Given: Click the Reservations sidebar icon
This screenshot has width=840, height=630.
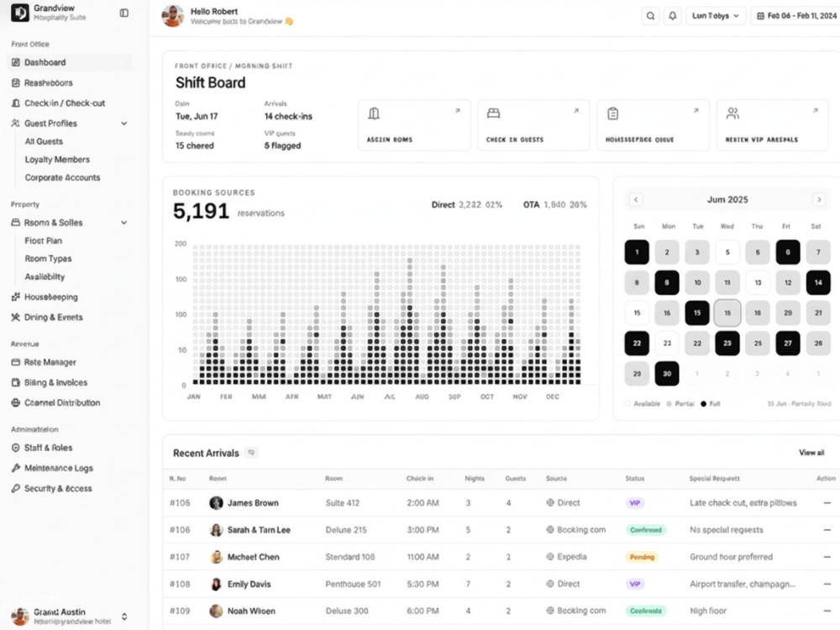Looking at the screenshot, I should coord(15,83).
